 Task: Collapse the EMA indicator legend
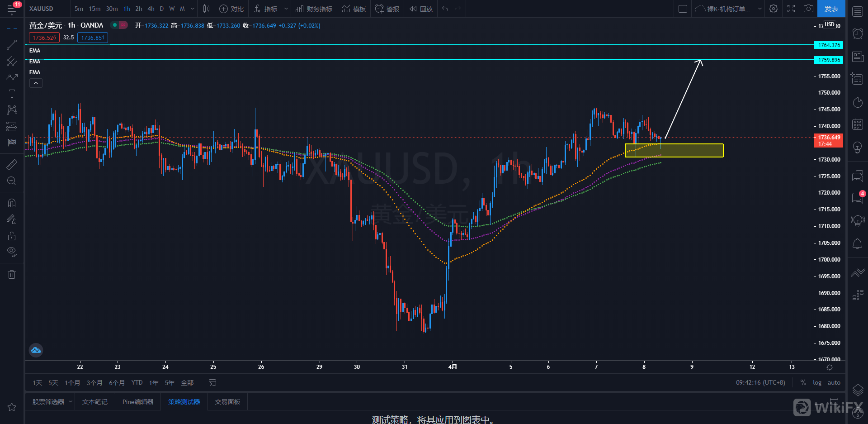(x=36, y=83)
